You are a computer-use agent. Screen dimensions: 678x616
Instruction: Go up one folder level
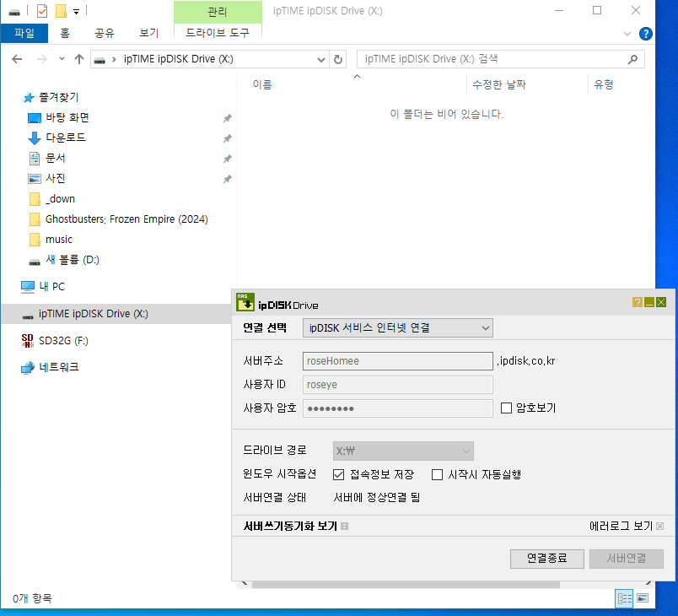click(79, 59)
